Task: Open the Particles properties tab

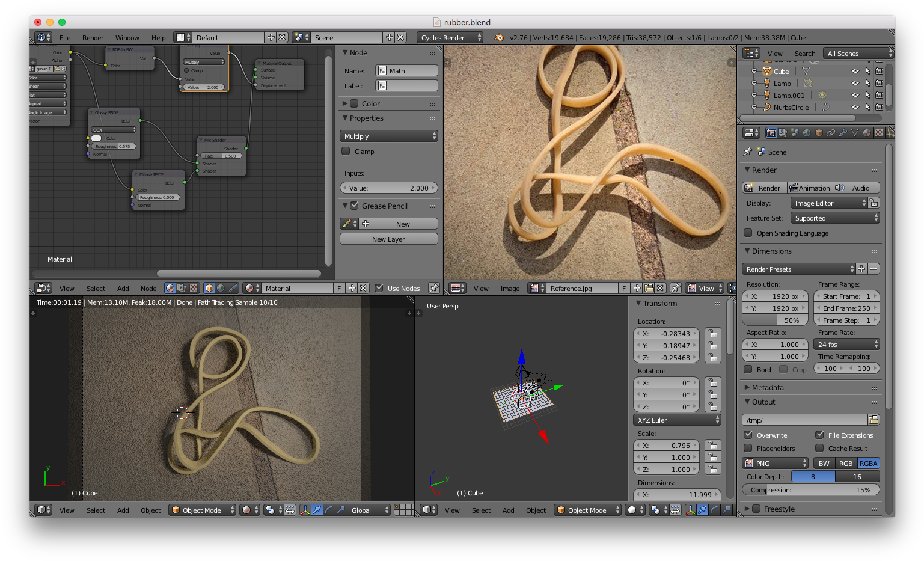Action: tap(890, 132)
